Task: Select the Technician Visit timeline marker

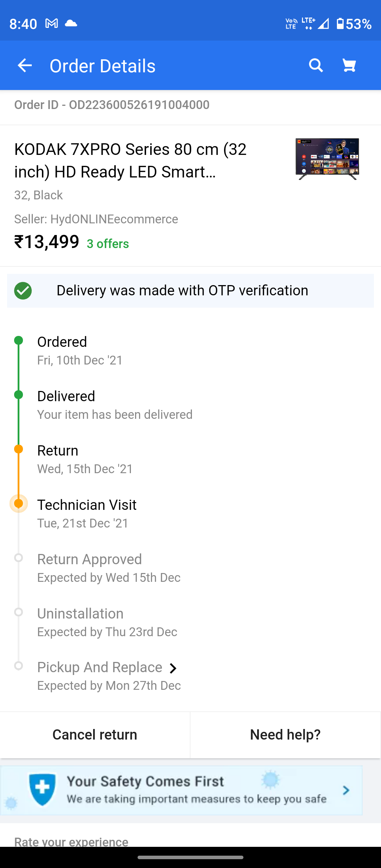Action: [x=19, y=504]
